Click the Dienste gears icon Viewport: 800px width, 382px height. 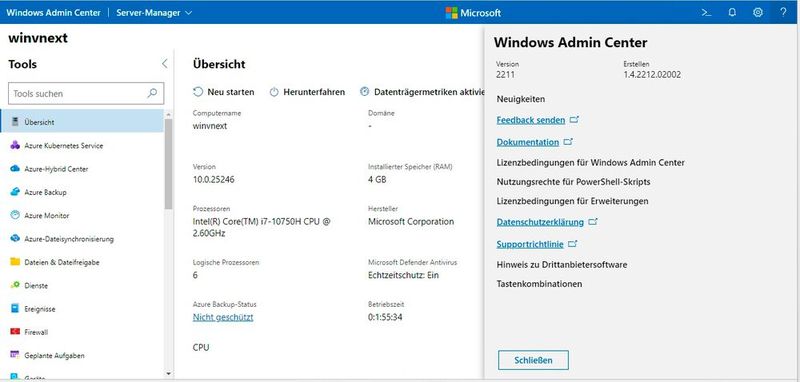tap(15, 285)
